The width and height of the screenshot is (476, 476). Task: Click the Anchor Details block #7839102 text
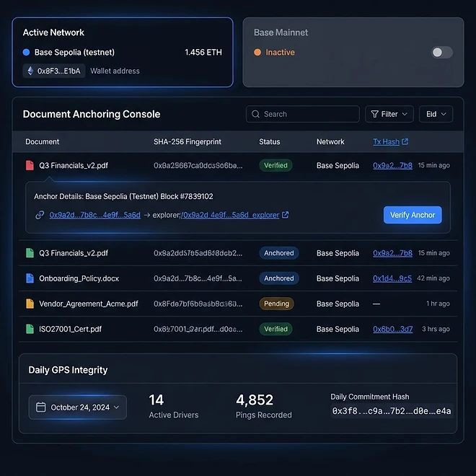[123, 196]
